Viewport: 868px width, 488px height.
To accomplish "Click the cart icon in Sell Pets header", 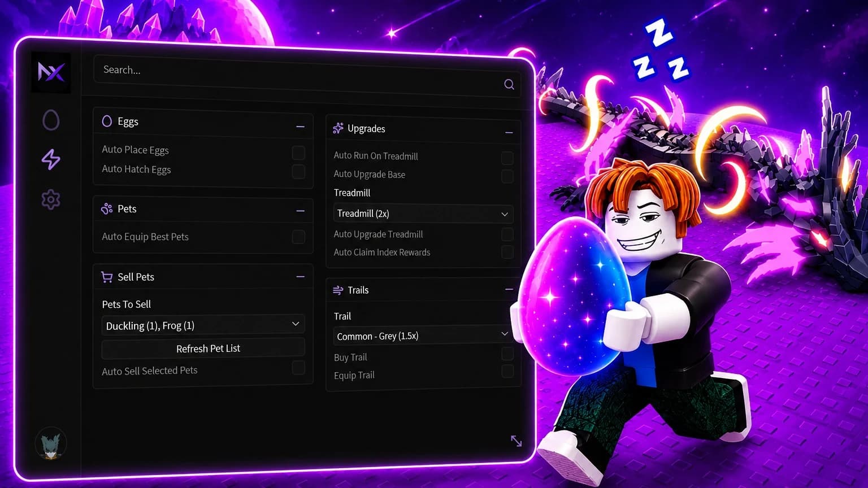I will 107,277.
